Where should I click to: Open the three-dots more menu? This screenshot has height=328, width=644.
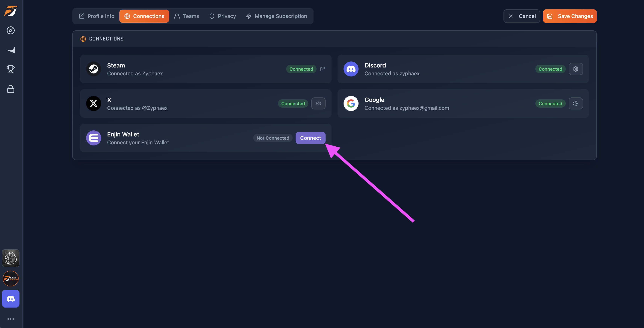pyautogui.click(x=11, y=319)
